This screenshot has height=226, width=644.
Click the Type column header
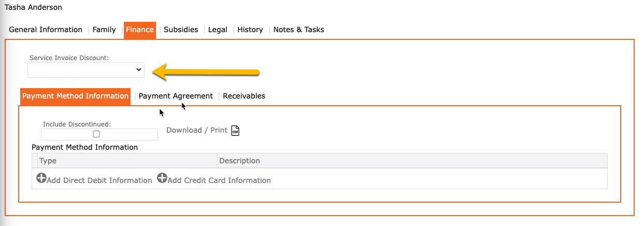(48, 161)
